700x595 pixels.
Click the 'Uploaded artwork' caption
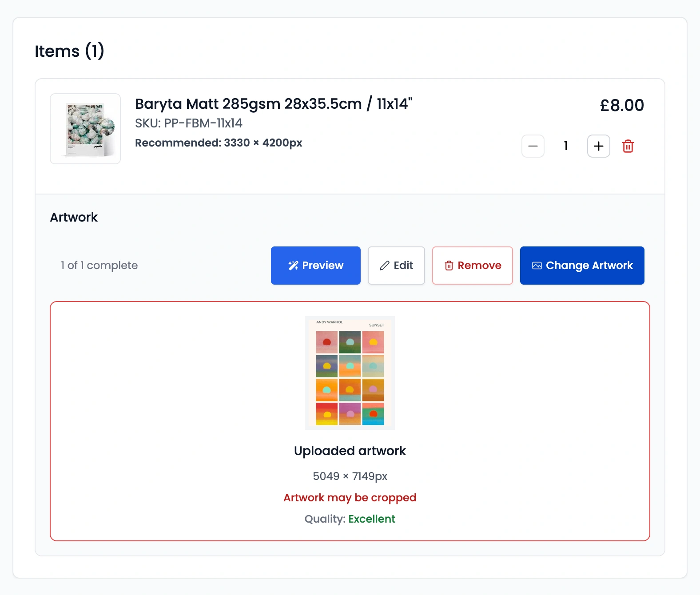pos(350,451)
